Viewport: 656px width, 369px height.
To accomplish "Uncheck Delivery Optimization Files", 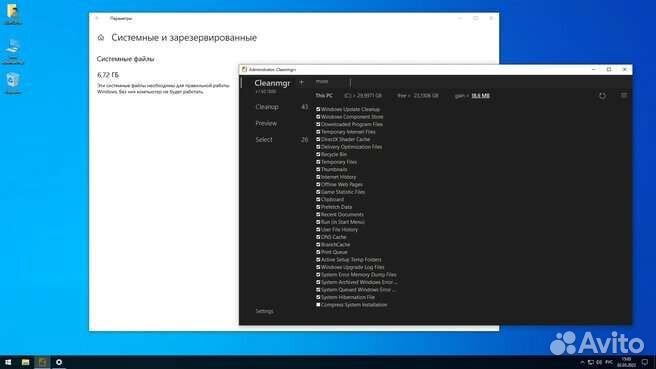I will [x=318, y=147].
